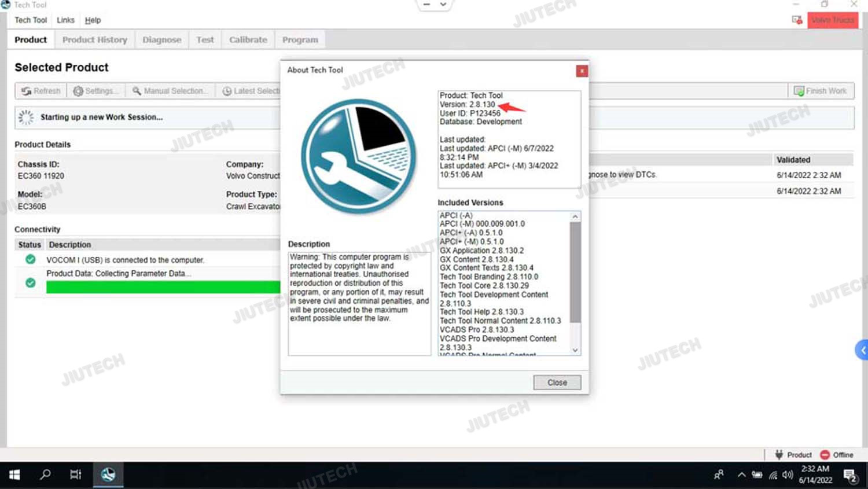Click the Manual Selection button
The width and height of the screenshot is (868, 489).
pos(169,91)
